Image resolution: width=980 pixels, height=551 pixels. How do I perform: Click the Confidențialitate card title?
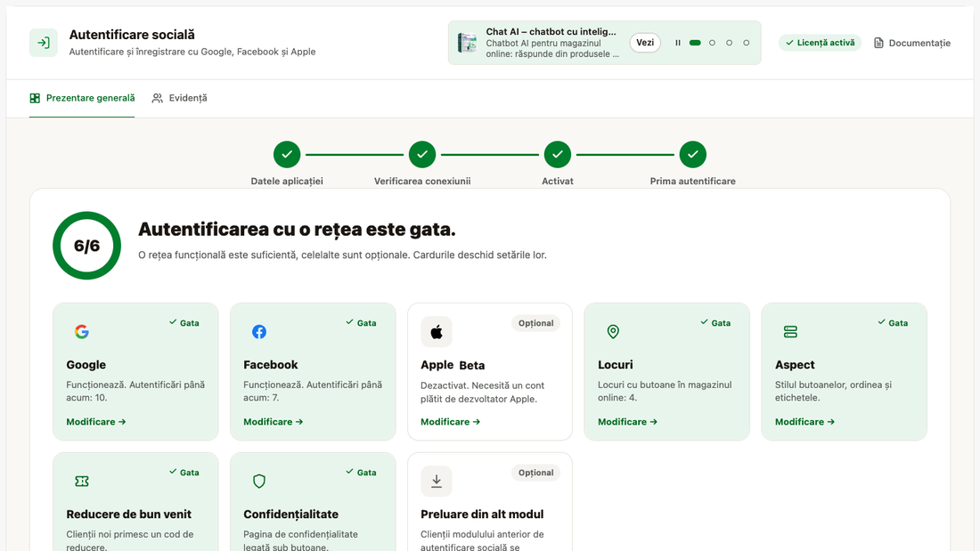(290, 515)
